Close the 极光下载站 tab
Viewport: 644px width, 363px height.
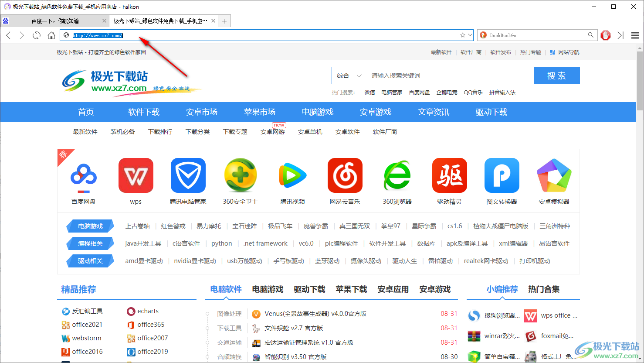coord(213,21)
